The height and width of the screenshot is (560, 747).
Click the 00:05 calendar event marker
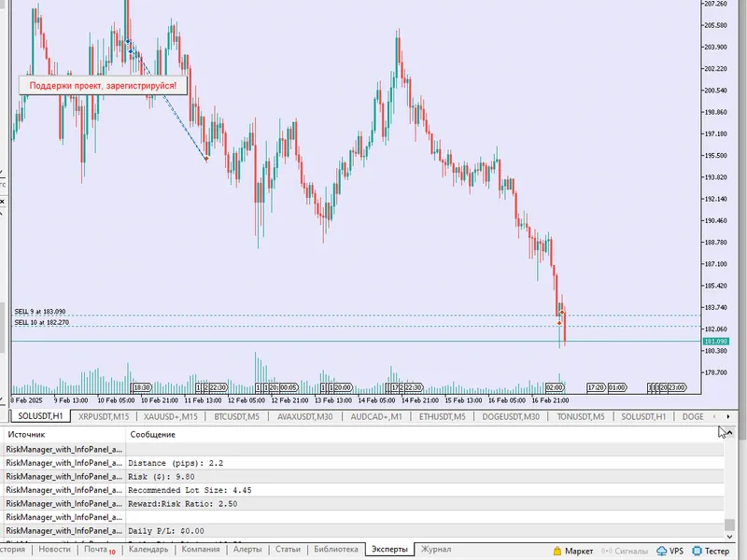pos(289,387)
